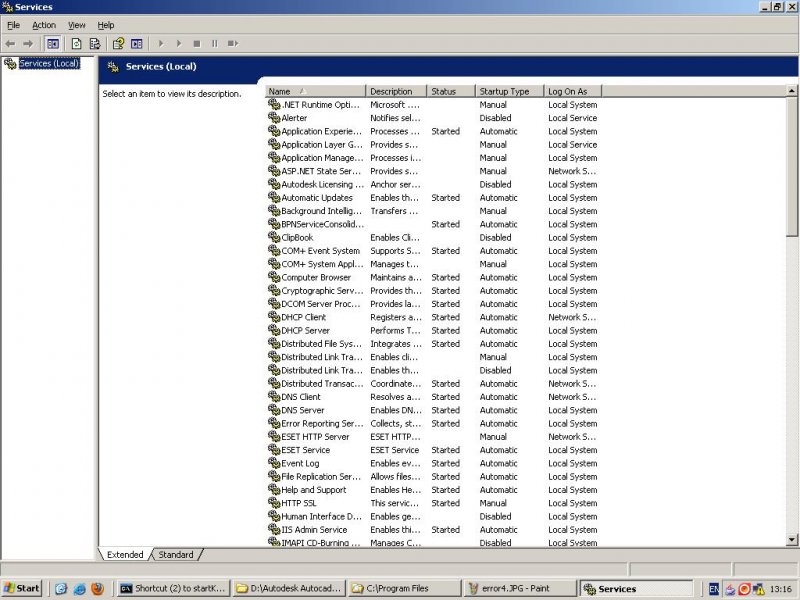This screenshot has height=600, width=800.
Task: Click the gear icon beside DNS Server
Action: pos(274,410)
